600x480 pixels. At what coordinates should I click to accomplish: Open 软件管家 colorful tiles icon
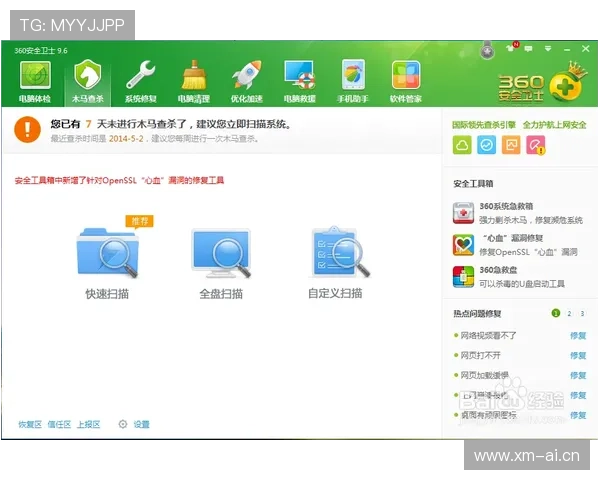point(406,75)
